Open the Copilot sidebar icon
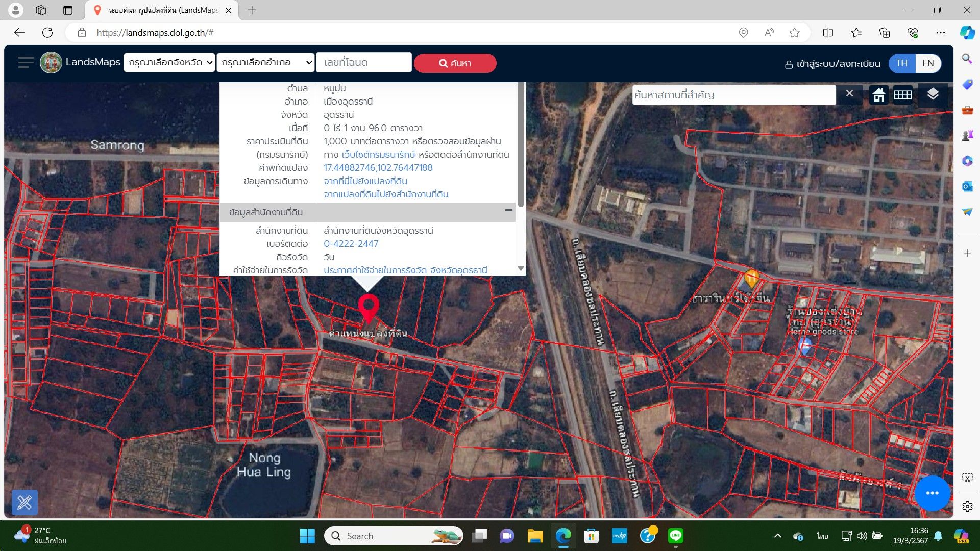This screenshot has width=980, height=551. 967,33
